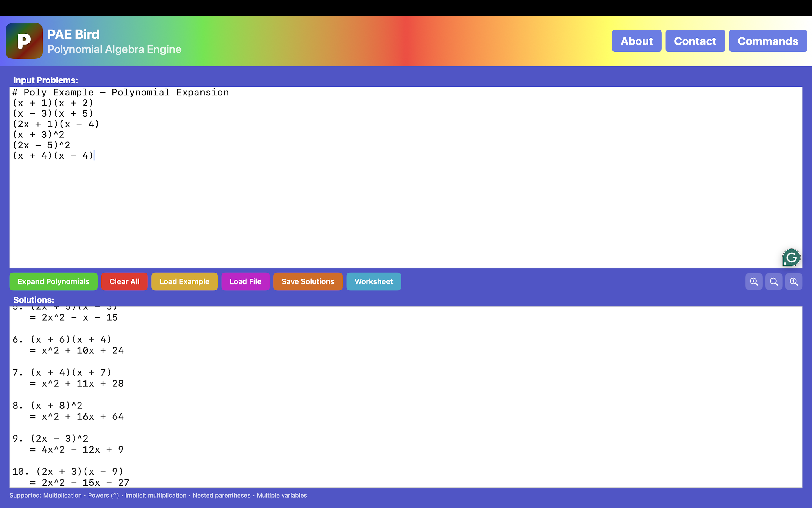
Task: Click the Input Problems label
Action: (x=46, y=80)
